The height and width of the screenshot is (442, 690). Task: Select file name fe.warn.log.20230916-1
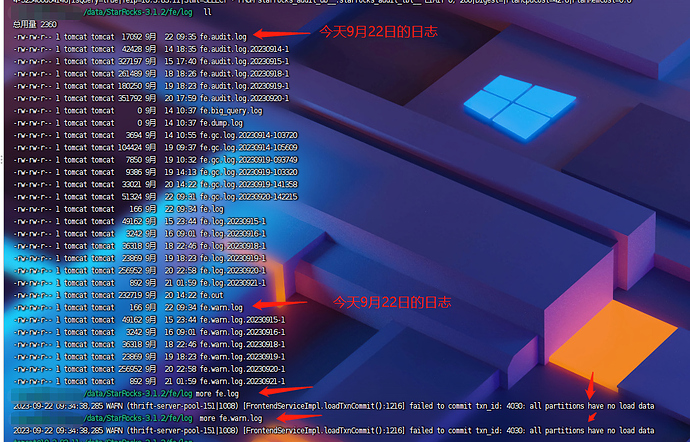[x=242, y=332]
